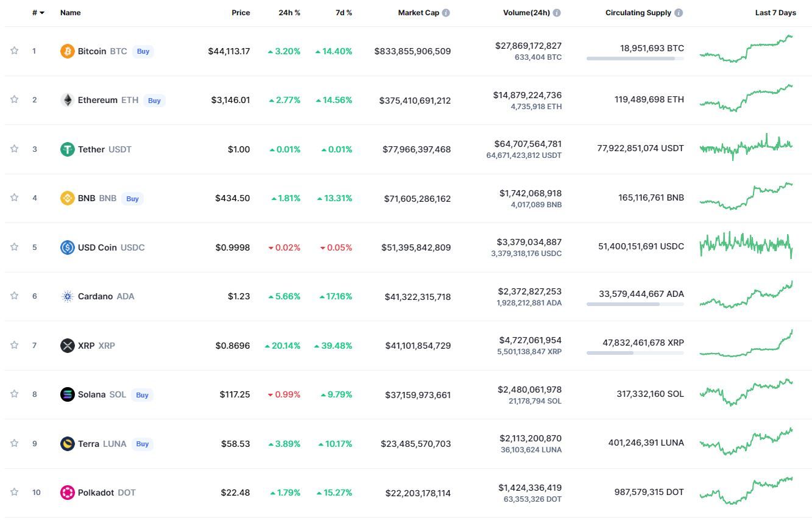
Task: Sort the table by rank number column
Action: (x=38, y=13)
